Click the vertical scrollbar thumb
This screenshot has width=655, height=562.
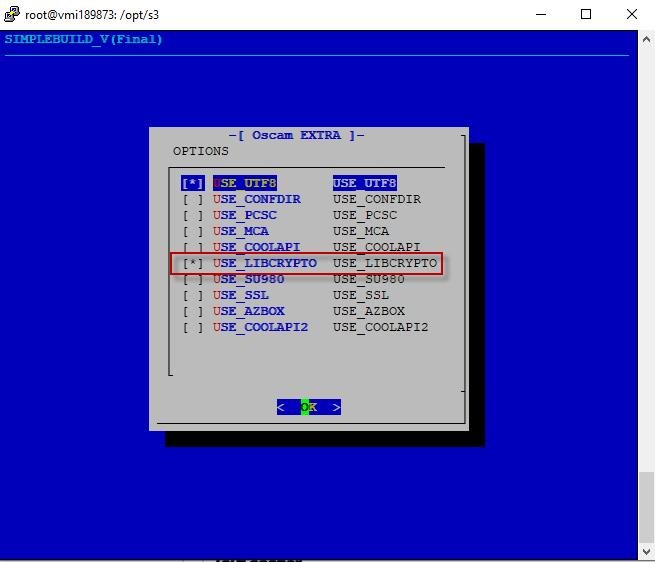pos(646,507)
